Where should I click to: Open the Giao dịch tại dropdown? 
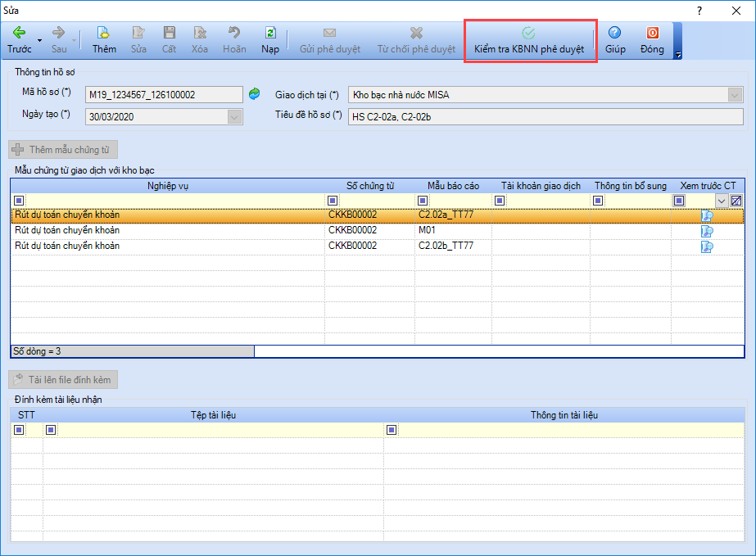click(x=735, y=95)
